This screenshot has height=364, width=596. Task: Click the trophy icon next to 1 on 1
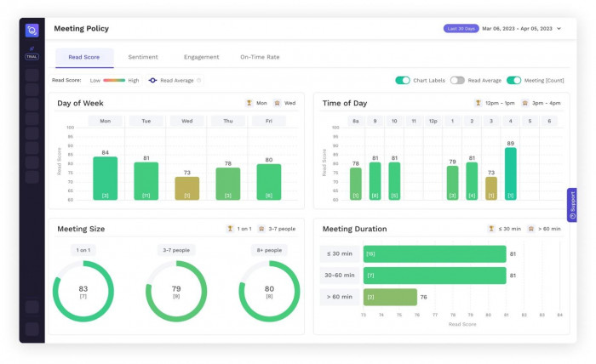point(230,229)
